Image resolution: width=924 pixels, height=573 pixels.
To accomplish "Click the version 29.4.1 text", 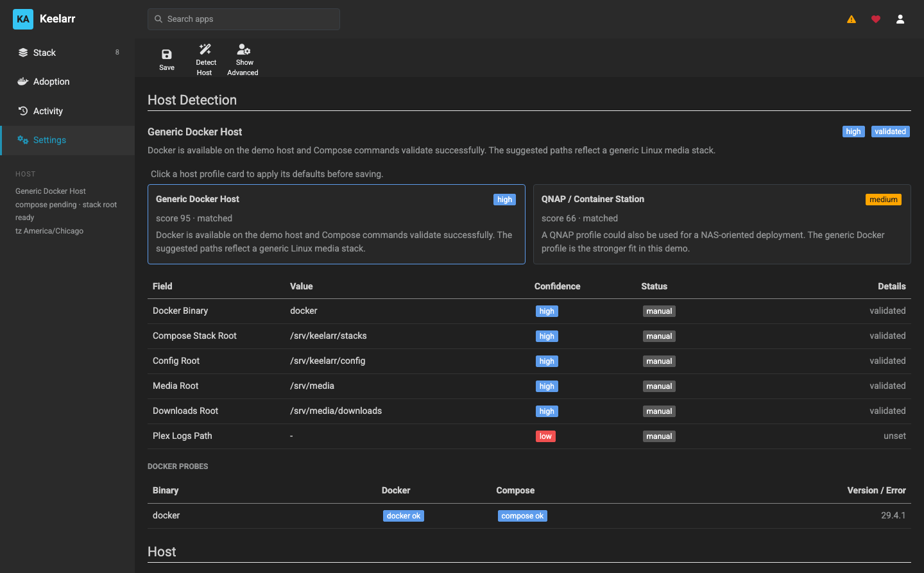I will (893, 515).
